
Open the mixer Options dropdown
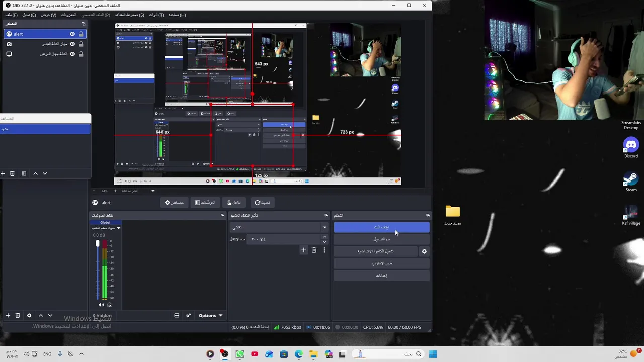pos(210,315)
